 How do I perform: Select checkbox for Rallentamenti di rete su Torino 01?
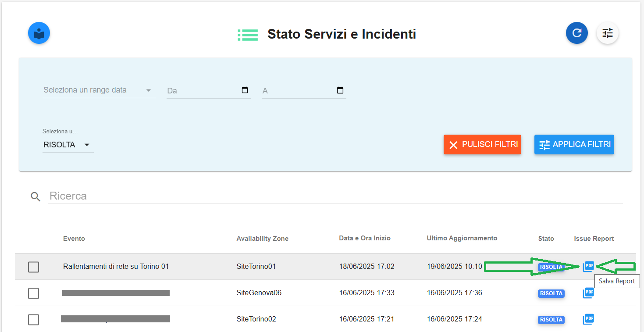(33, 267)
